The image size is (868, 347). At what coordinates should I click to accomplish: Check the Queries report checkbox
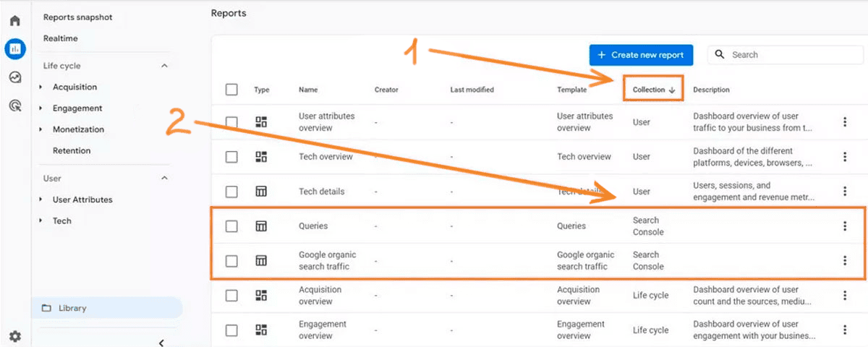[x=231, y=226]
